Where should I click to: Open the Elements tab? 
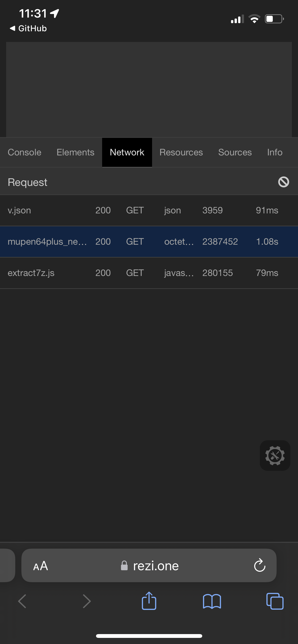click(75, 152)
